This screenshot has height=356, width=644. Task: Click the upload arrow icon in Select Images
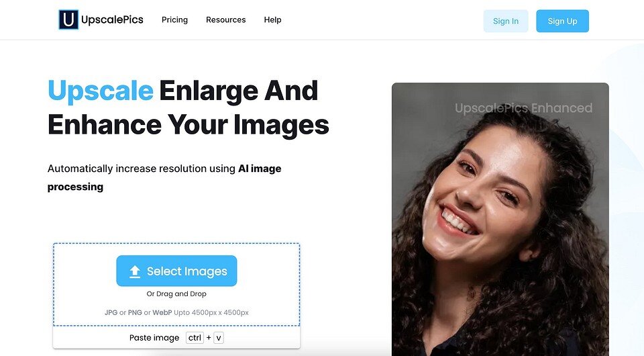tap(135, 271)
